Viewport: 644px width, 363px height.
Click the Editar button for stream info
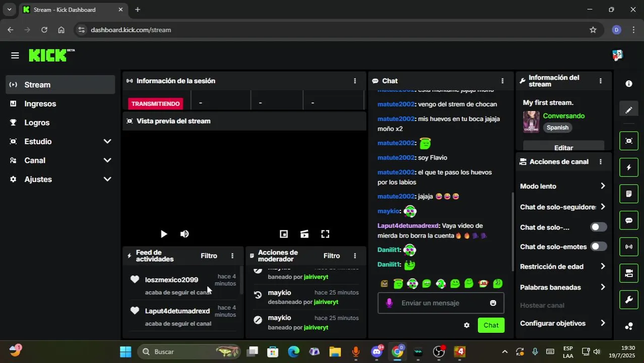point(563,147)
